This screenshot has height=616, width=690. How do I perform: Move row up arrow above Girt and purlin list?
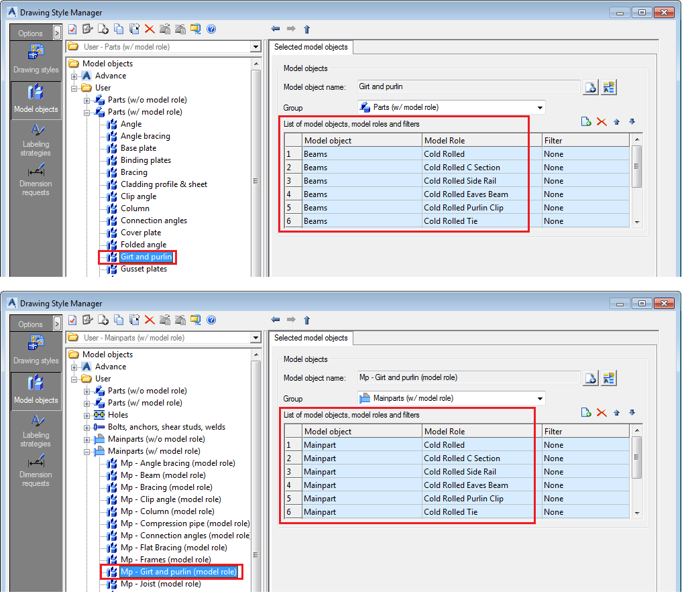(x=616, y=122)
